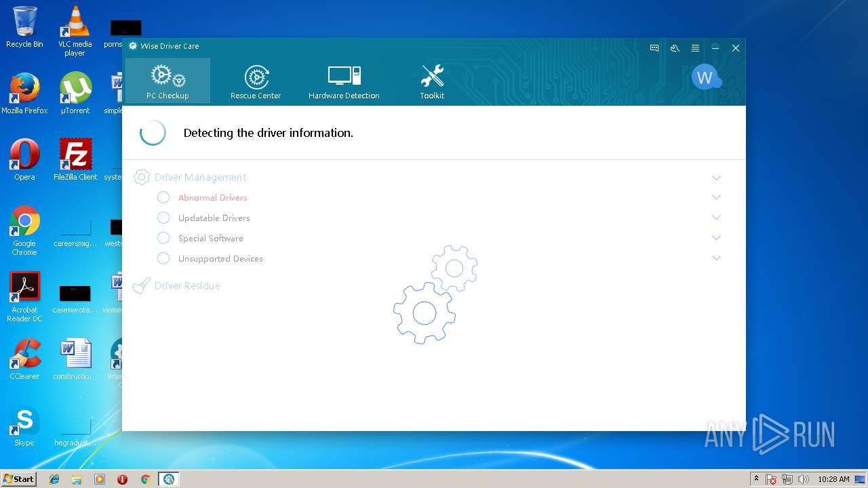Switch to the Rescue Center tab

click(x=256, y=81)
